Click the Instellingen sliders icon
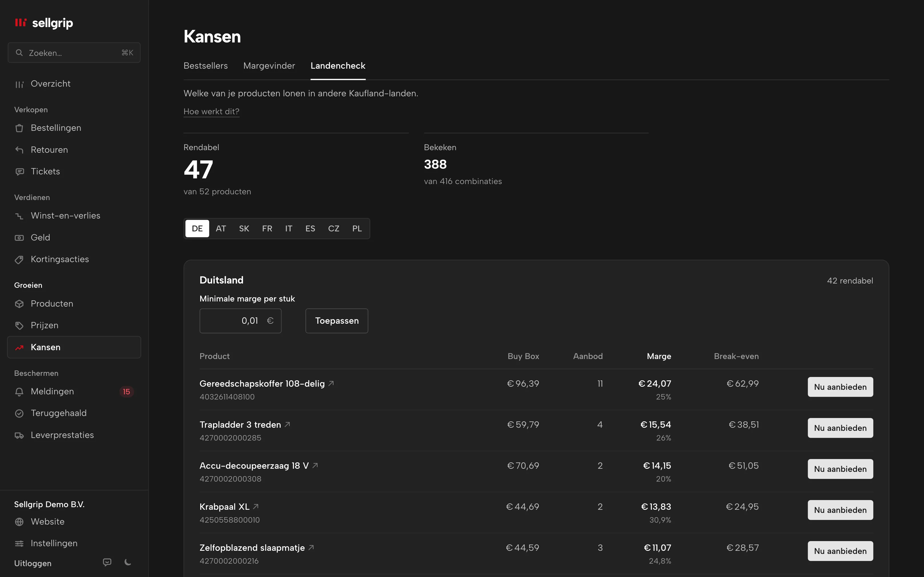 [x=19, y=543]
